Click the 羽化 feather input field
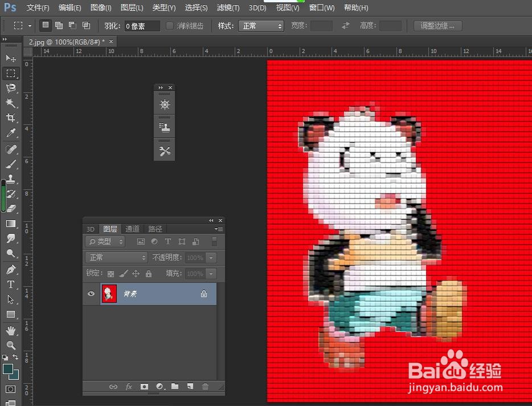Screen dimensions: 532x406 (x=142, y=26)
